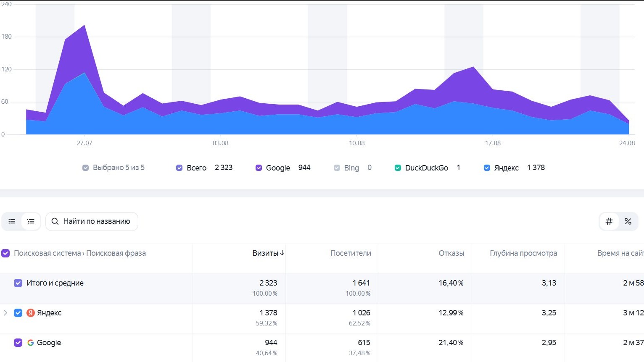This screenshot has width=644, height=362.
Task: Click the Google visits value 944 in table
Action: 271,343
